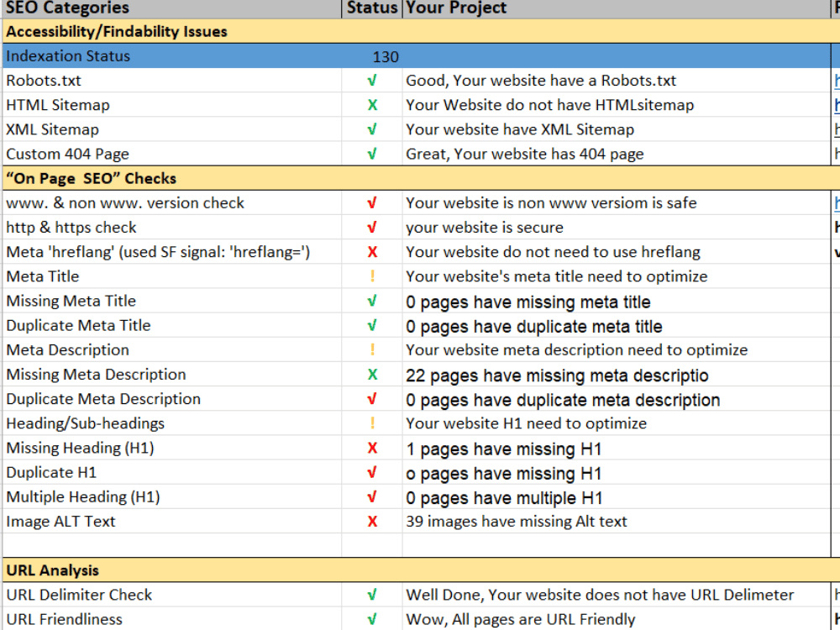This screenshot has width=840, height=630.
Task: Select the 'Heading/Sub-headings' category cell
Action: (x=172, y=423)
